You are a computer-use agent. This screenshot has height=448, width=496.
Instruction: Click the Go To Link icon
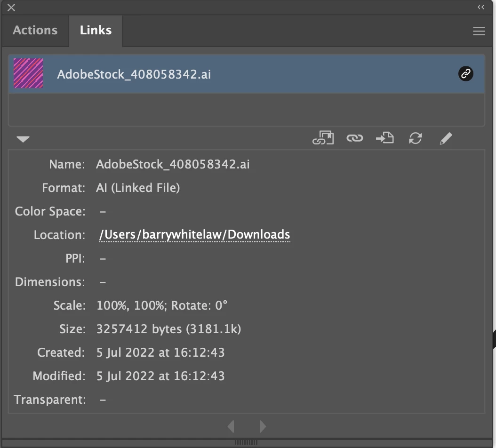point(385,138)
